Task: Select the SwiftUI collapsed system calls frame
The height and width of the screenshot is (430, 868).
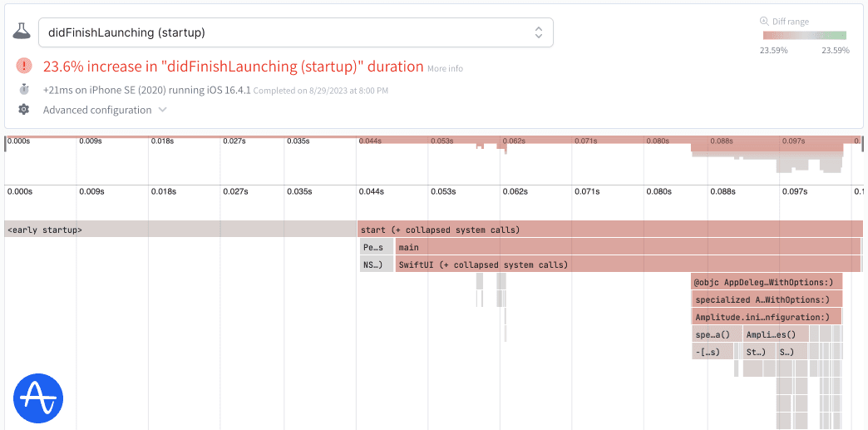Action: tap(628, 265)
